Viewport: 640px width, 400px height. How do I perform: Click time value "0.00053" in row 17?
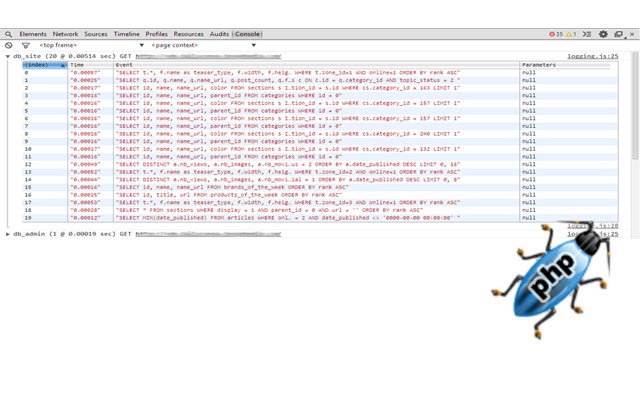tap(85, 203)
